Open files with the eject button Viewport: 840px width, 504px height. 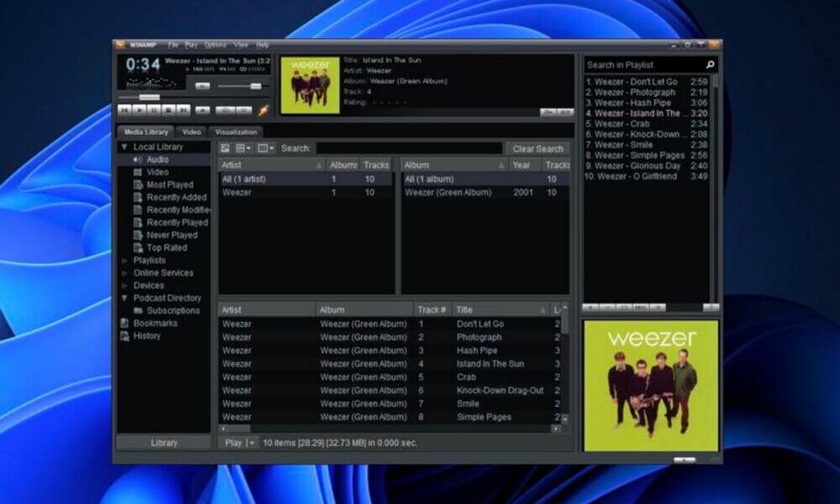[202, 110]
